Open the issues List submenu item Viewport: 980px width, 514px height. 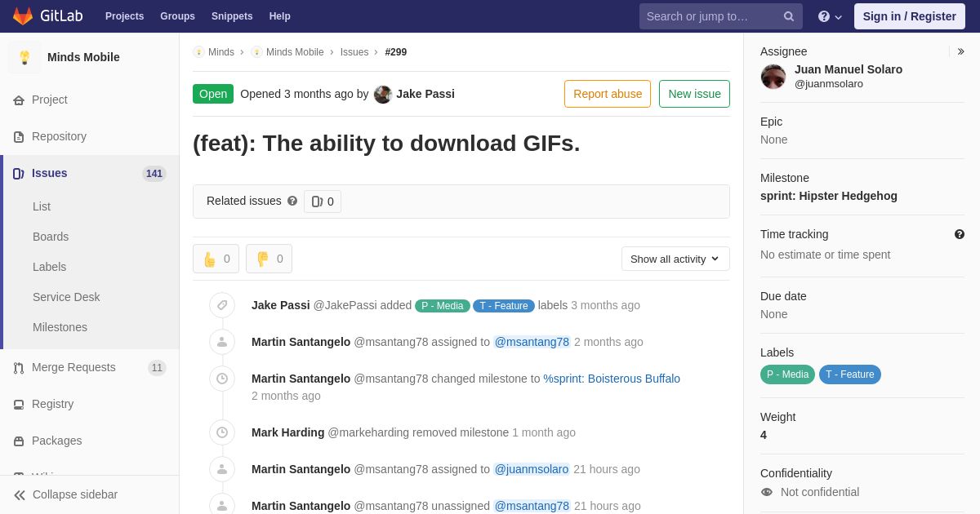point(42,206)
